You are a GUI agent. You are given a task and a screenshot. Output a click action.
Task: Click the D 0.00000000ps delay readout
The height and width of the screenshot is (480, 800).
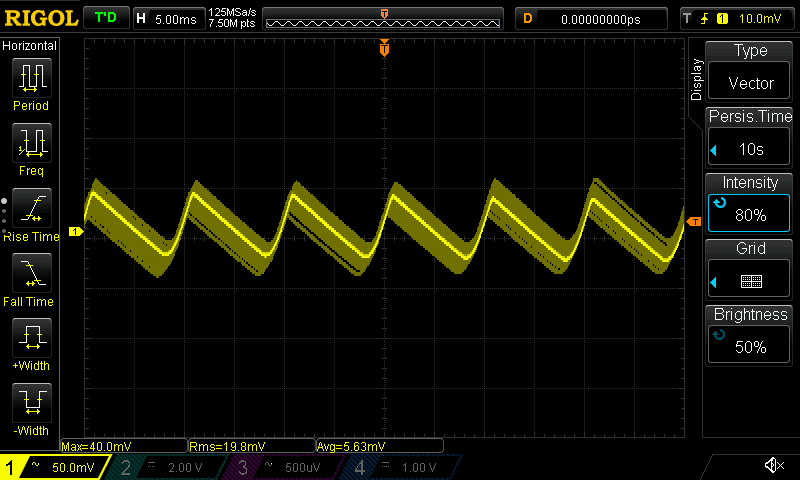pyautogui.click(x=591, y=19)
